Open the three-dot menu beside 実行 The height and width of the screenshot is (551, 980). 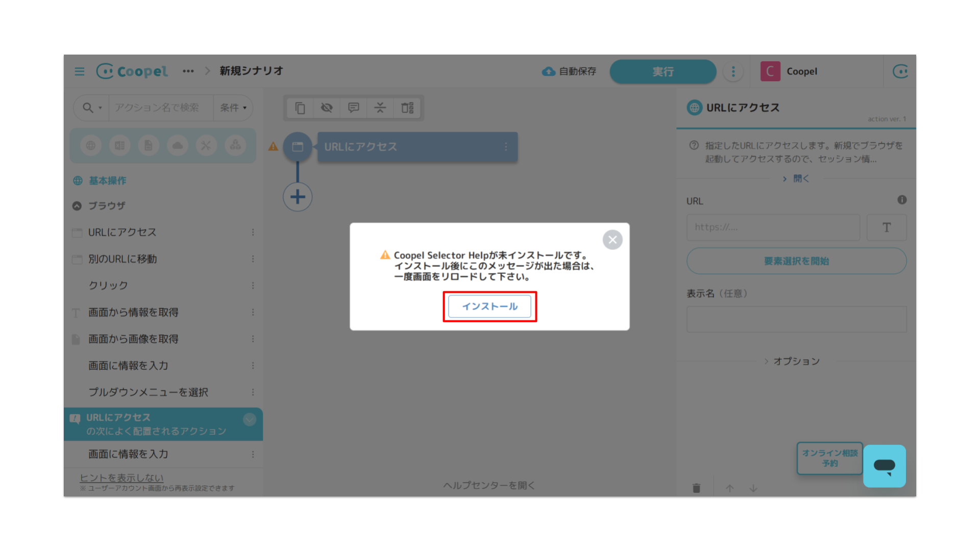coord(733,71)
